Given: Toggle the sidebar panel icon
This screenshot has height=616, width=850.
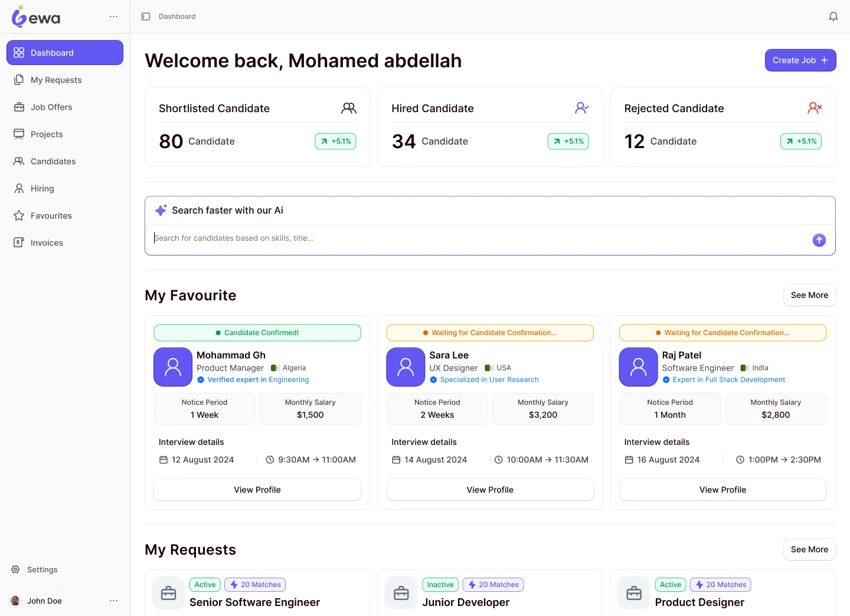Looking at the screenshot, I should point(146,17).
